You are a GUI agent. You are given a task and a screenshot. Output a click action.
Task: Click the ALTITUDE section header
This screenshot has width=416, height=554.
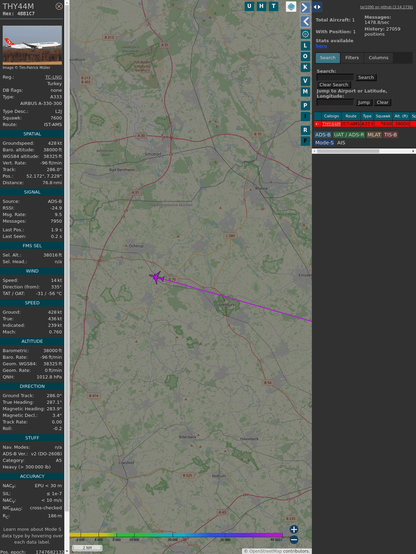click(x=32, y=341)
